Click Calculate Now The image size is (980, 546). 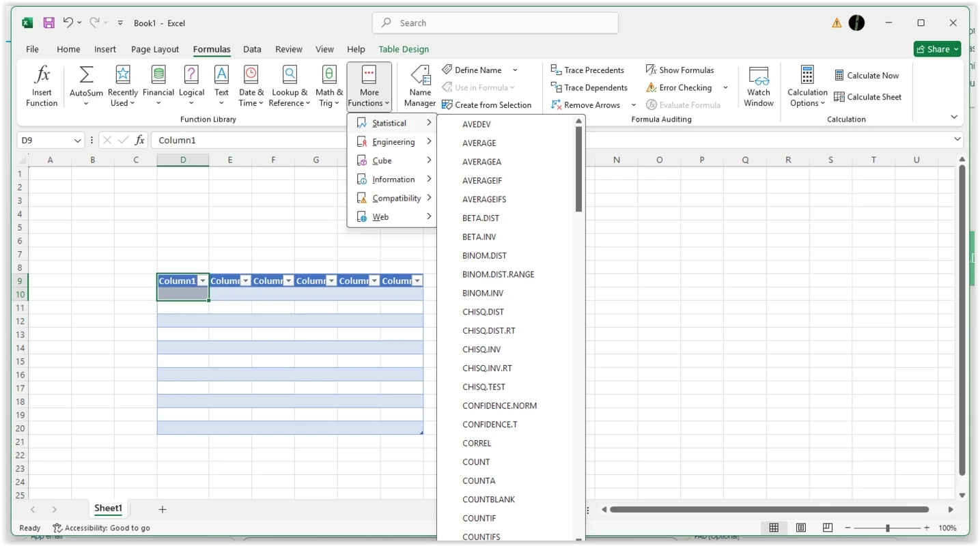click(x=866, y=76)
